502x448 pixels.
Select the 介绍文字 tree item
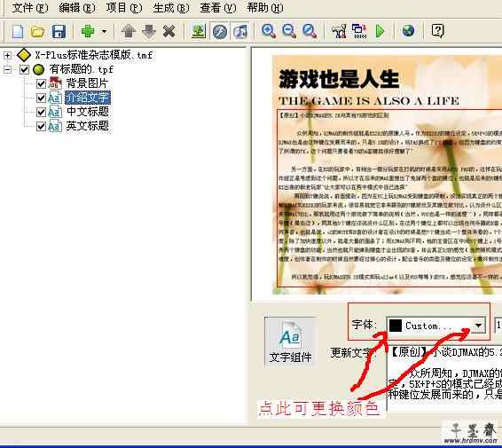[x=88, y=98]
